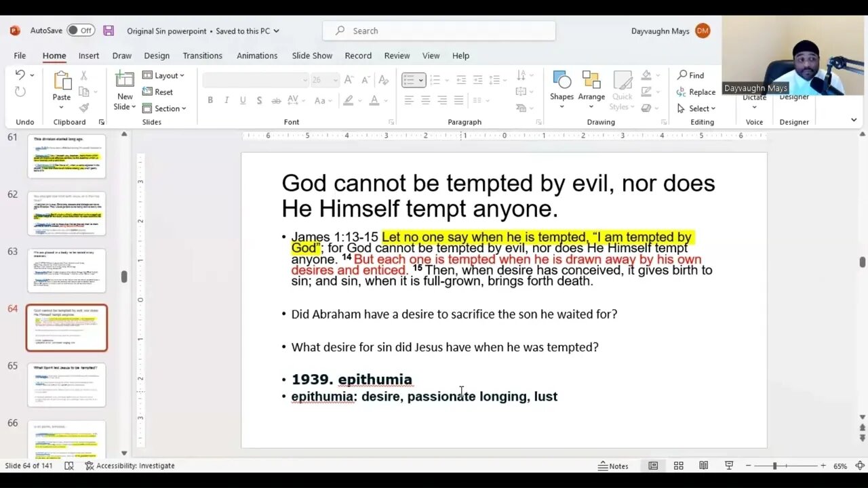Switch to Reading View icon
The image size is (868, 488).
tap(704, 466)
